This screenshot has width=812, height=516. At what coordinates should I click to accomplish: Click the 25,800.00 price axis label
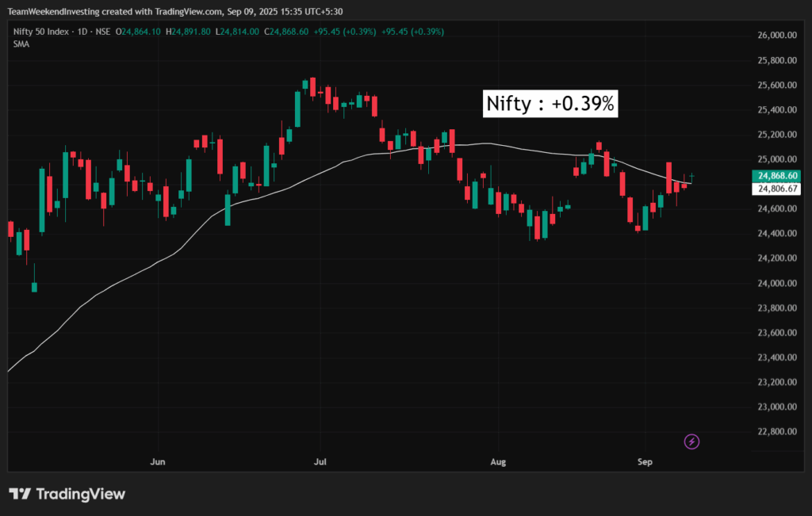tap(777, 60)
